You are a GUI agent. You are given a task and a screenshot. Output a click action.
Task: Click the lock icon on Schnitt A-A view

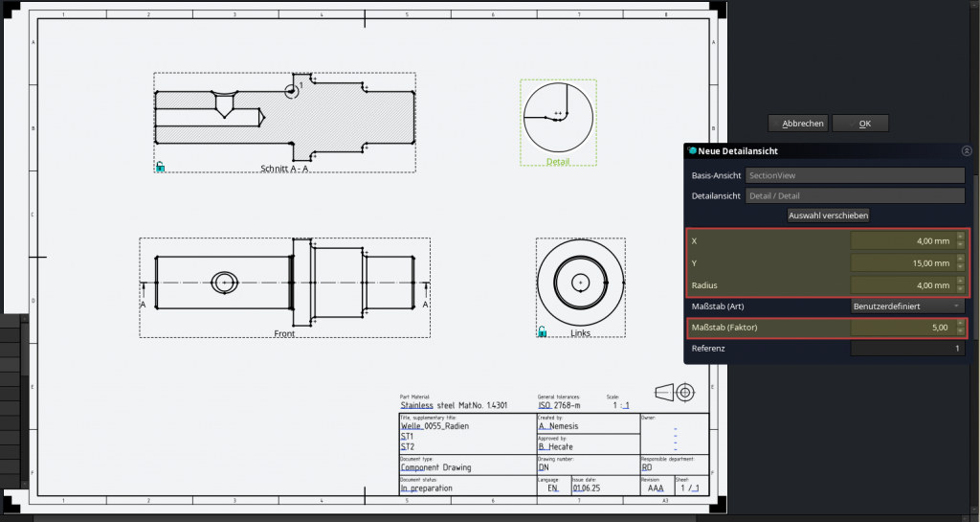[x=160, y=168]
